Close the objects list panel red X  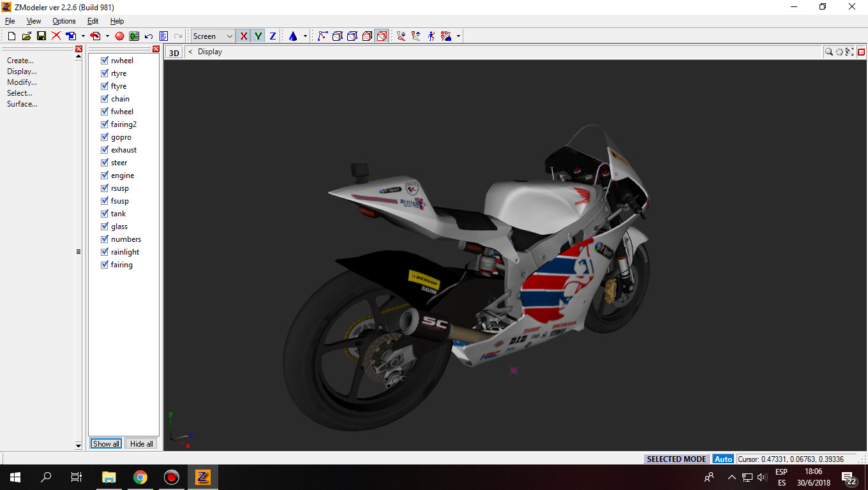pos(156,49)
